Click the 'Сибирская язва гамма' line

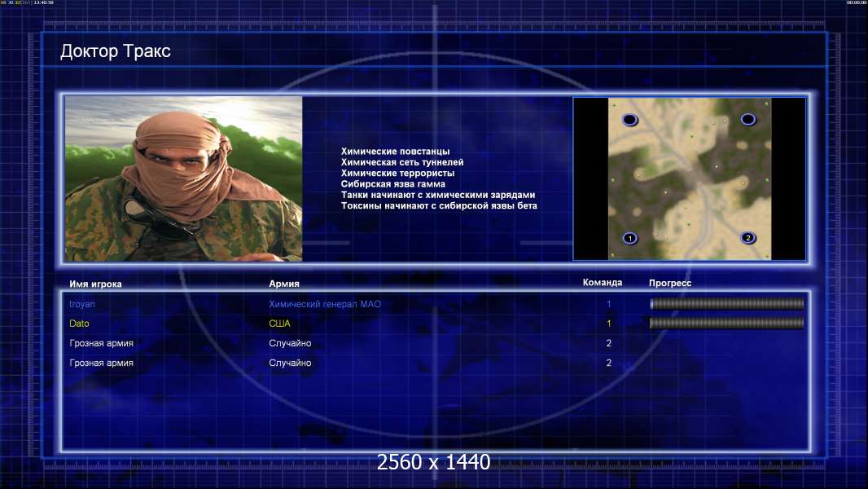[x=393, y=184]
